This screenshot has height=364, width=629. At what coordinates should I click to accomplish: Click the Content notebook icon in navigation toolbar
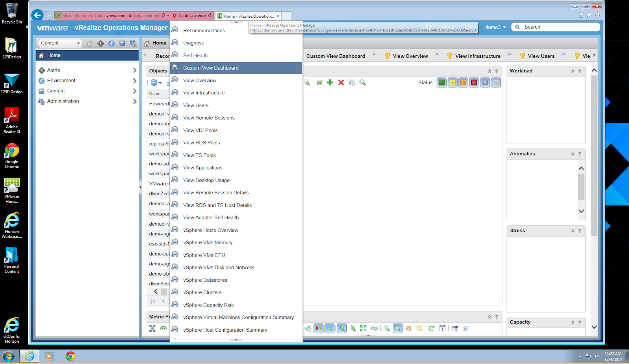coord(122,43)
